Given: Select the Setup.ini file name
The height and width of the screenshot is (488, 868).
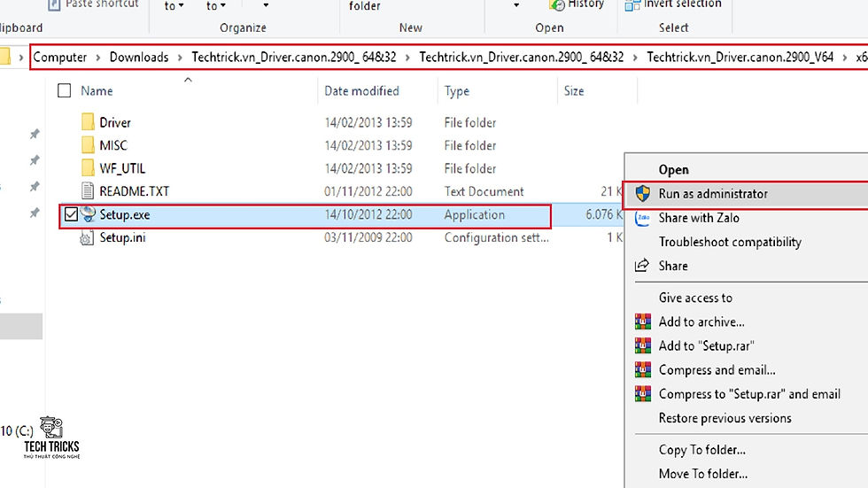Looking at the screenshot, I should pos(122,238).
